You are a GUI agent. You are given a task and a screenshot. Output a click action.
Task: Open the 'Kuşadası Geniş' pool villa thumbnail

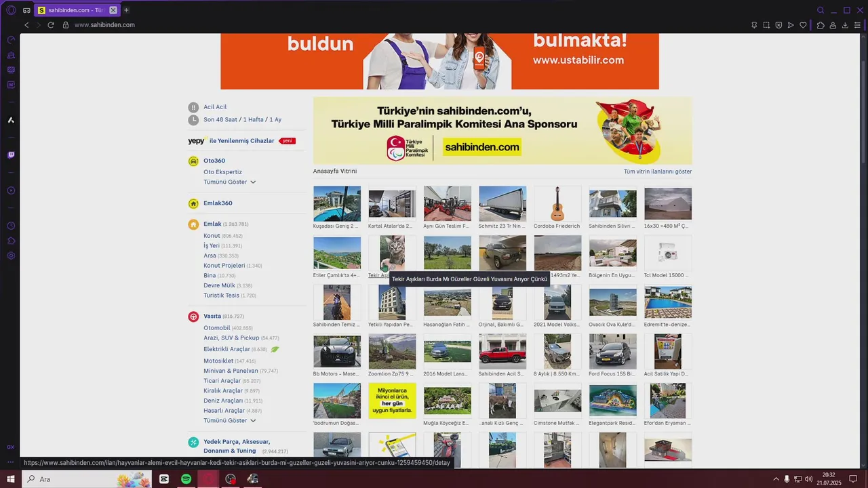[337, 203]
